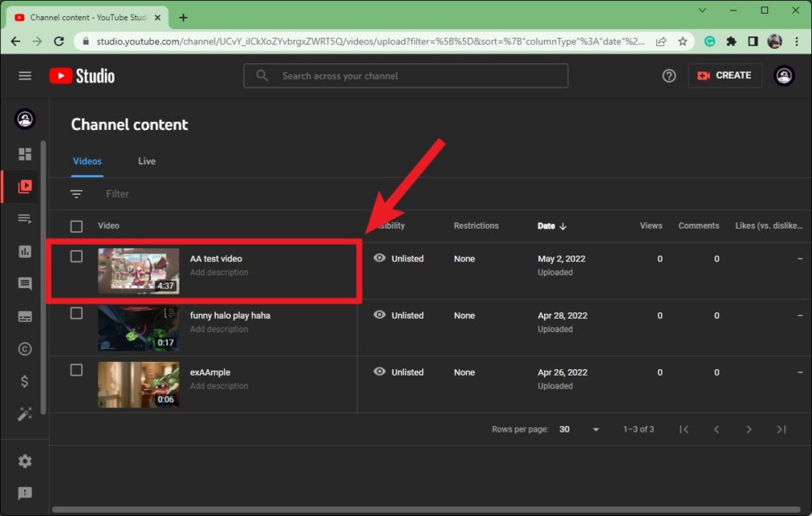Open the Copyright section
This screenshot has width=812, height=516.
24,348
